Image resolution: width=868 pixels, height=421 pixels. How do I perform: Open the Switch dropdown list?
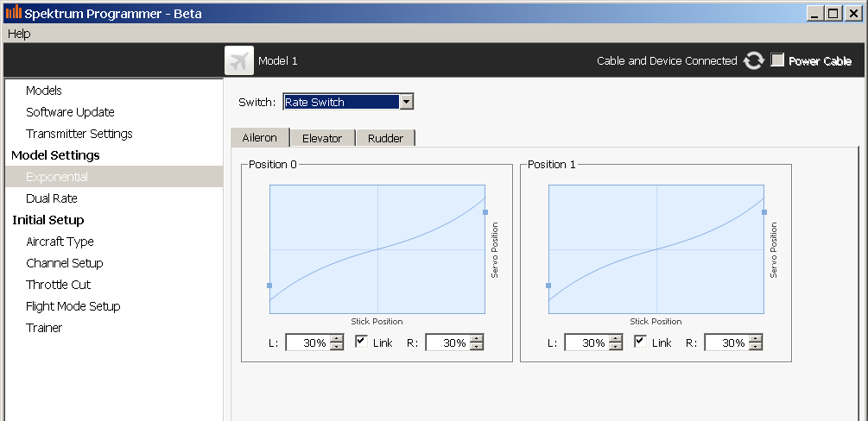tap(406, 102)
